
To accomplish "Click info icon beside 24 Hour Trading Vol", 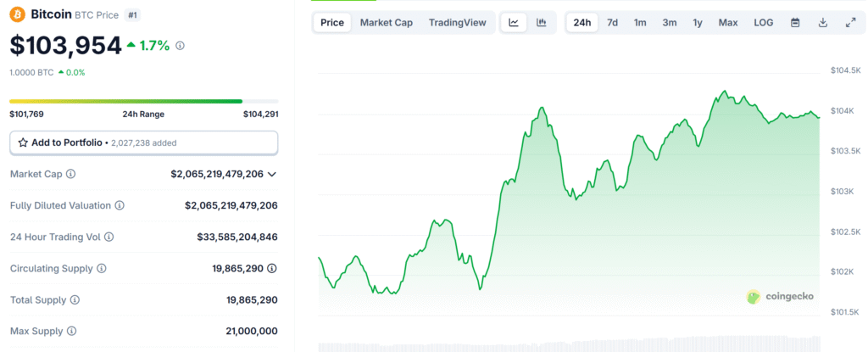I will coord(108,237).
